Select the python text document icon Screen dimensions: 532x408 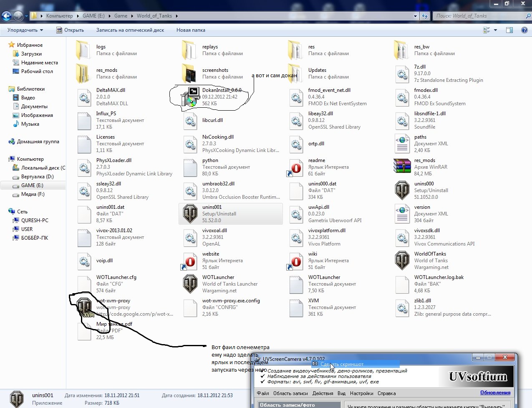pos(190,167)
